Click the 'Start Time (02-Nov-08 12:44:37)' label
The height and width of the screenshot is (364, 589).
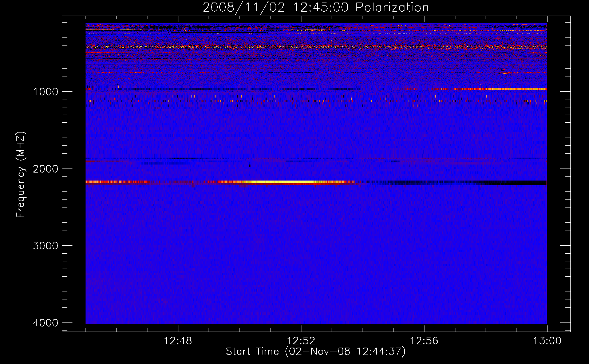click(x=316, y=352)
